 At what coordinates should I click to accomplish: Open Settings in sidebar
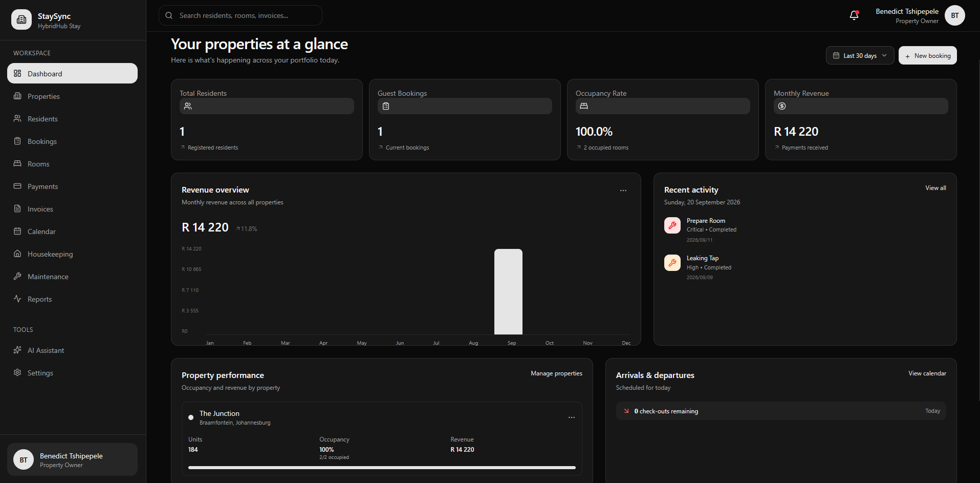72,373
